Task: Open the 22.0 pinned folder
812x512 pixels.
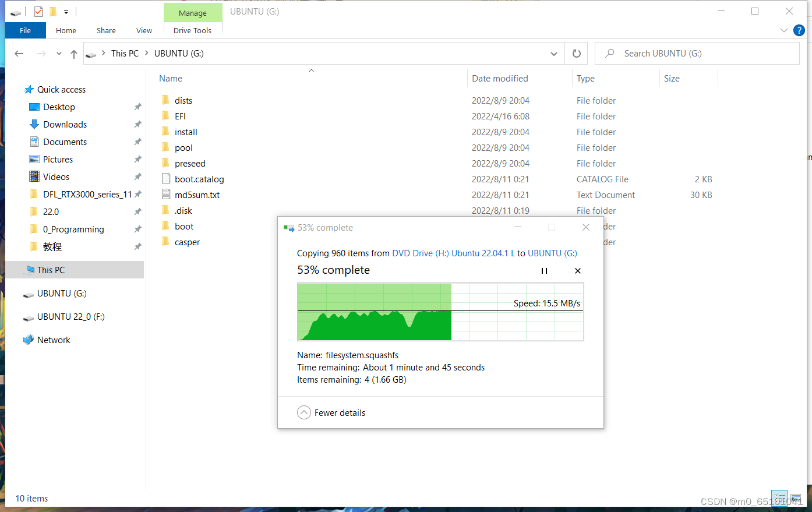Action: pos(51,212)
